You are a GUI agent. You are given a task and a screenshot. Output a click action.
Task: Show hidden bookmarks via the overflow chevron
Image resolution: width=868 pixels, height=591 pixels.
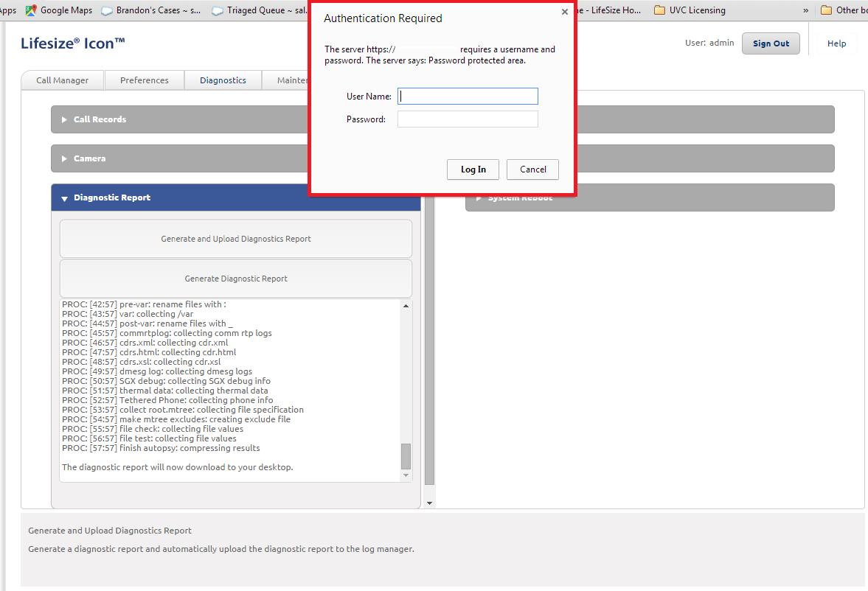click(805, 10)
